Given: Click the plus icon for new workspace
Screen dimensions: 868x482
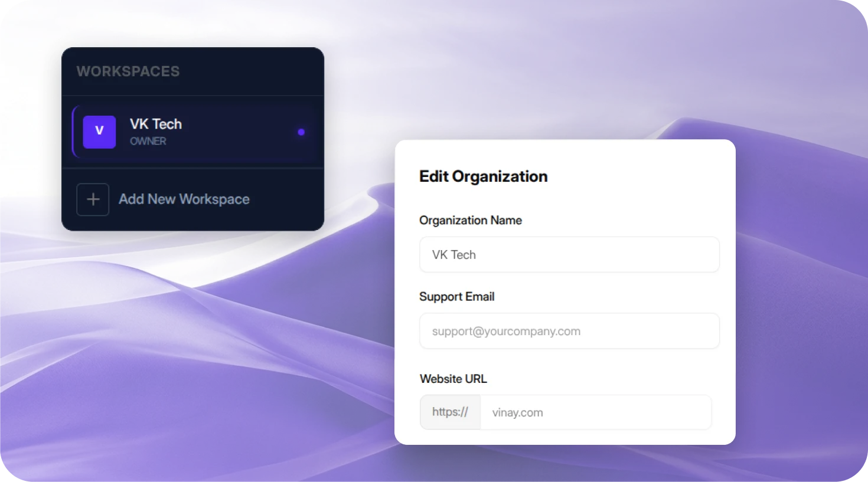Looking at the screenshot, I should coord(93,199).
